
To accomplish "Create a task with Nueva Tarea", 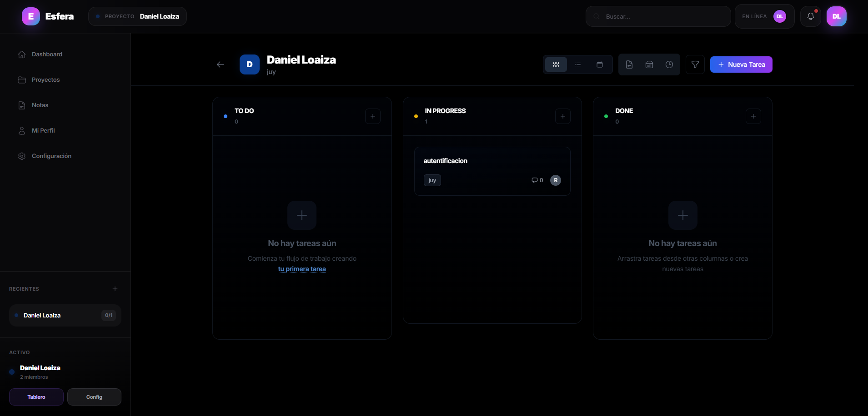I will [x=741, y=64].
